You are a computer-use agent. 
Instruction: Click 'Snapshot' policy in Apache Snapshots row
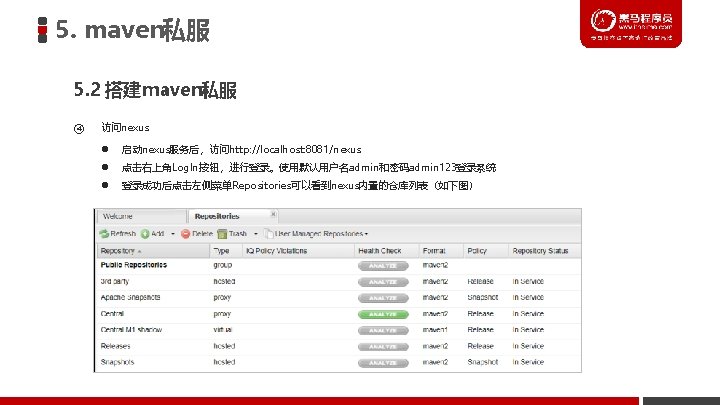[x=482, y=298]
